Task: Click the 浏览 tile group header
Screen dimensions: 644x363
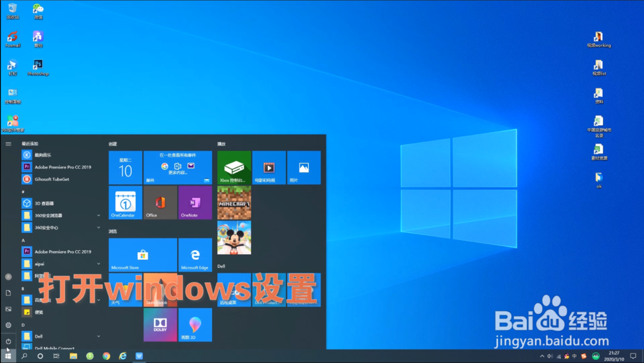Action: pyautogui.click(x=113, y=231)
